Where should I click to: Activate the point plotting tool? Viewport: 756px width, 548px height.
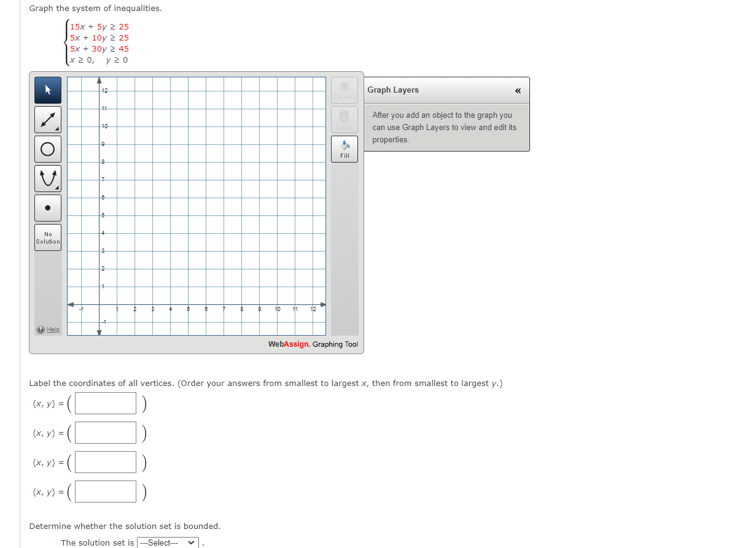[48, 208]
